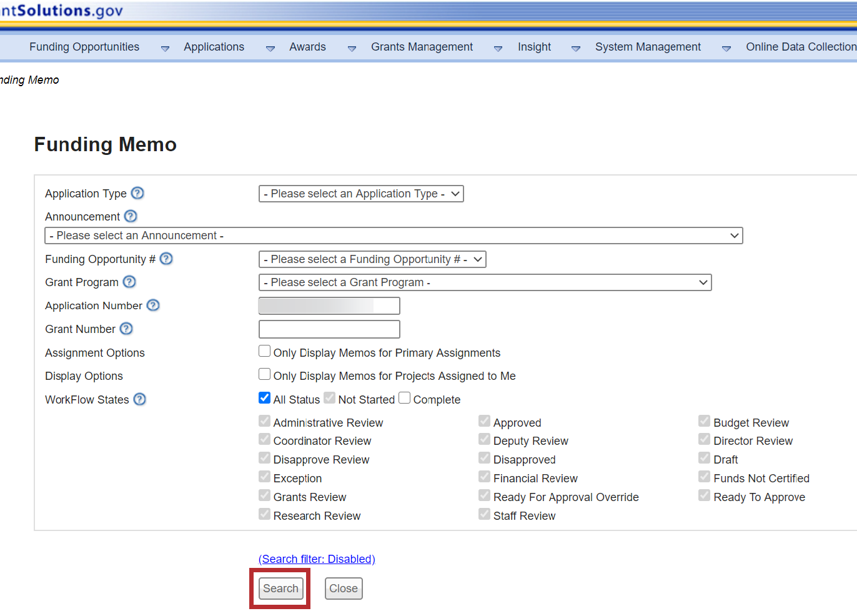Click the Search filter: Disabled link

(317, 559)
